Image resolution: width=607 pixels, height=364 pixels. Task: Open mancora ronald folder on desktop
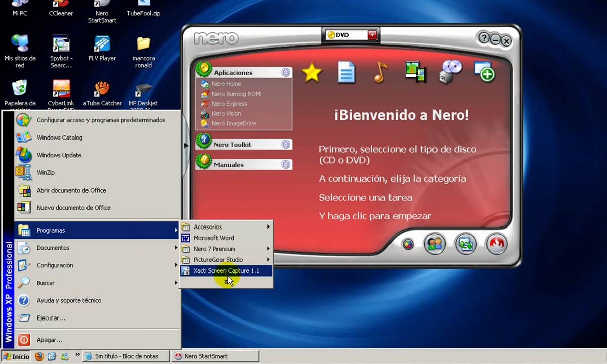click(144, 51)
